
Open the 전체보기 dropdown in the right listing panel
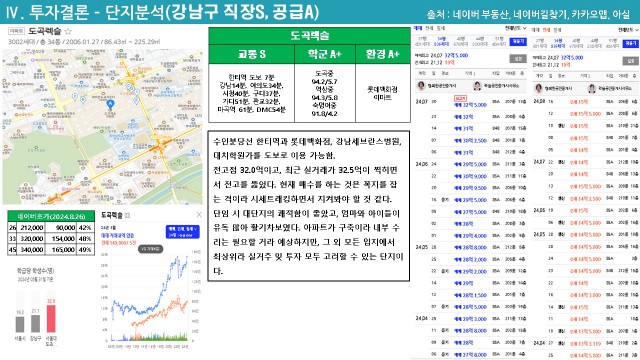628,30
